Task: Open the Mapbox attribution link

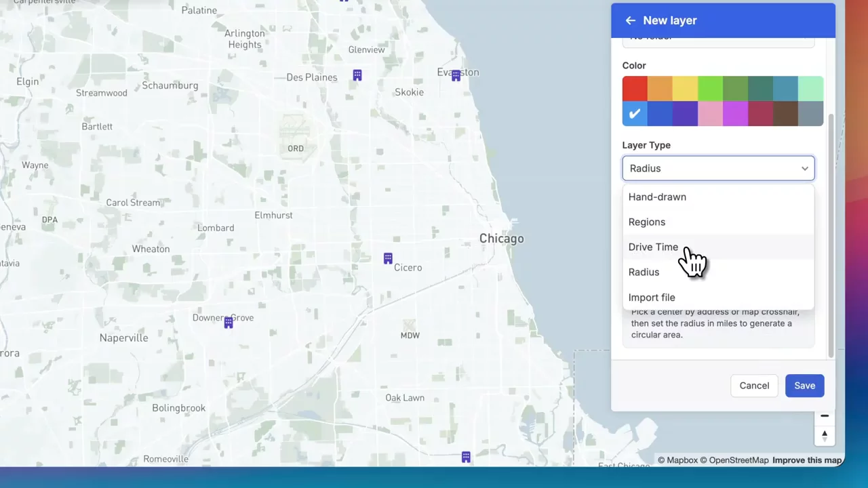Action: (677, 460)
